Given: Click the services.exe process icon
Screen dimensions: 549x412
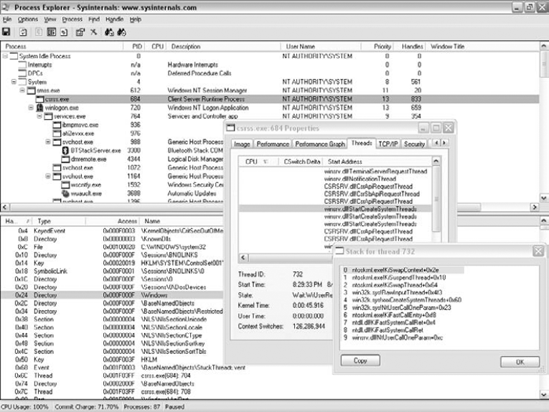Looking at the screenshot, I should (48, 116).
